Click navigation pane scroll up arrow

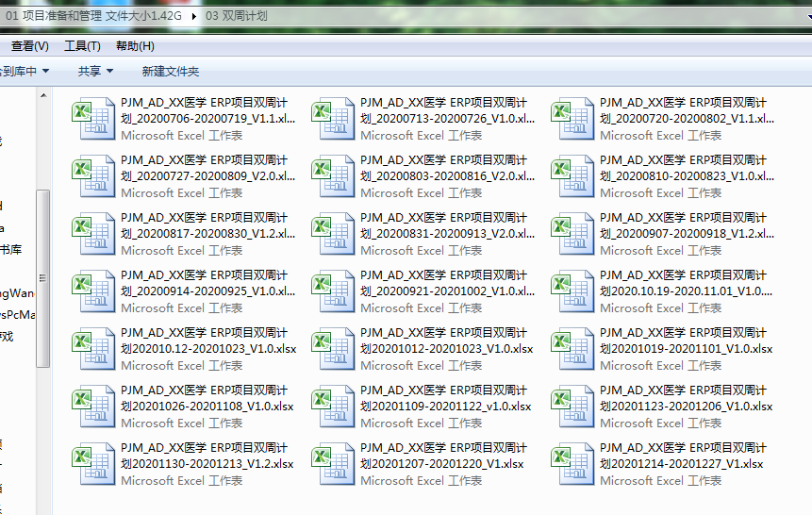pyautogui.click(x=43, y=95)
